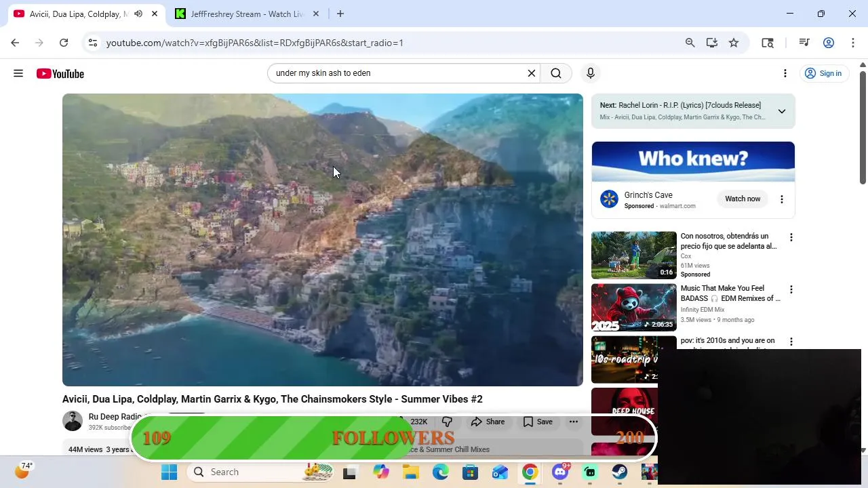Screen dimensions: 868x488
Task: Expand the Next playlist panel chevron
Action: (782, 111)
